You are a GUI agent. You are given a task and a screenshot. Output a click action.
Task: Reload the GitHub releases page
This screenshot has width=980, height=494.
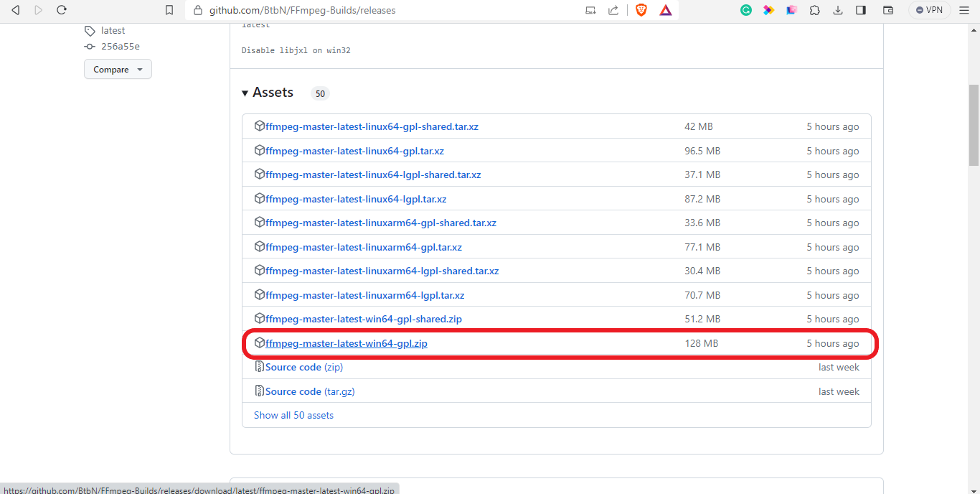[62, 10]
